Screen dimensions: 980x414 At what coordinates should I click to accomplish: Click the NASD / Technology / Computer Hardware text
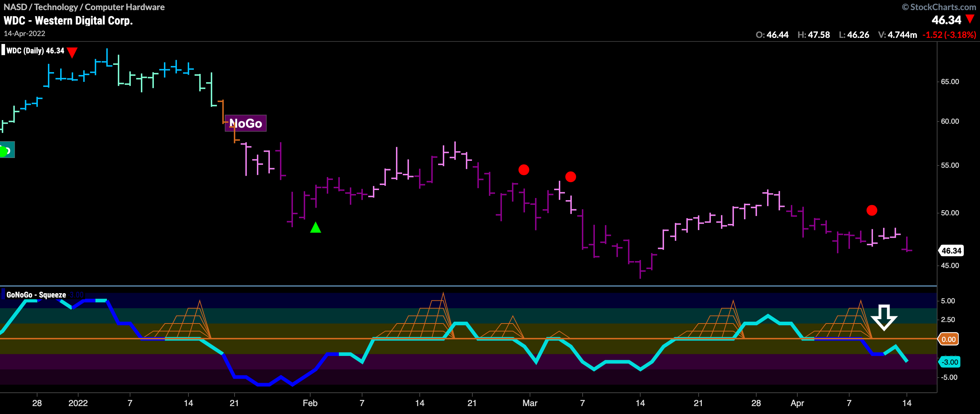click(x=84, y=7)
